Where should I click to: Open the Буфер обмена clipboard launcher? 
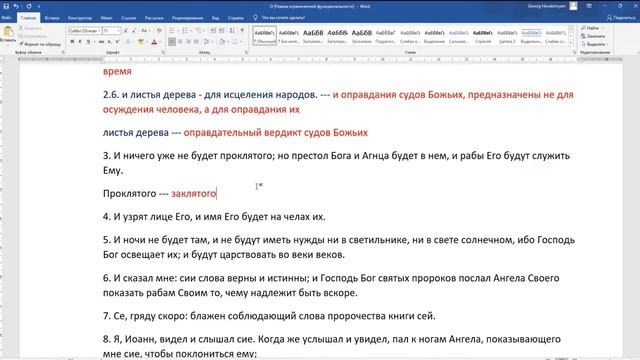click(x=63, y=53)
